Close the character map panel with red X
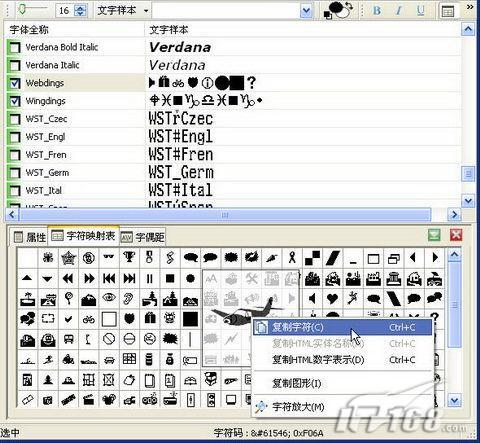This screenshot has height=443, width=480. [x=456, y=235]
